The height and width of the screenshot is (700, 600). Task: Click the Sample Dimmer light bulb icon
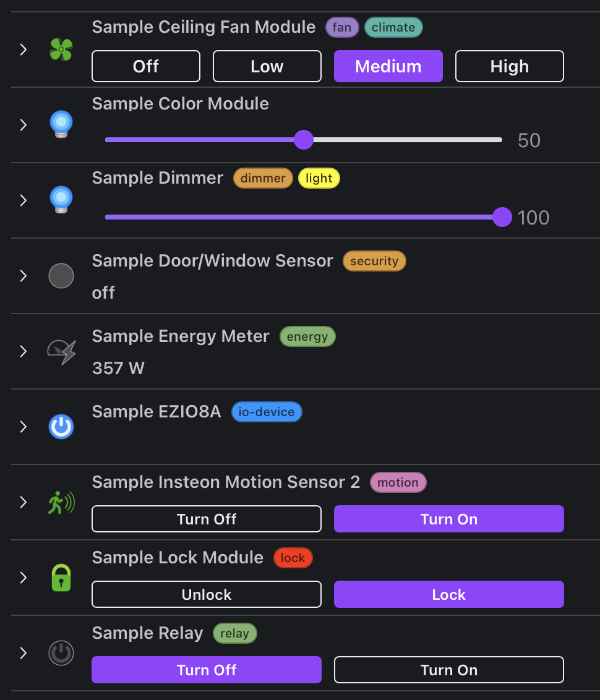(61, 200)
